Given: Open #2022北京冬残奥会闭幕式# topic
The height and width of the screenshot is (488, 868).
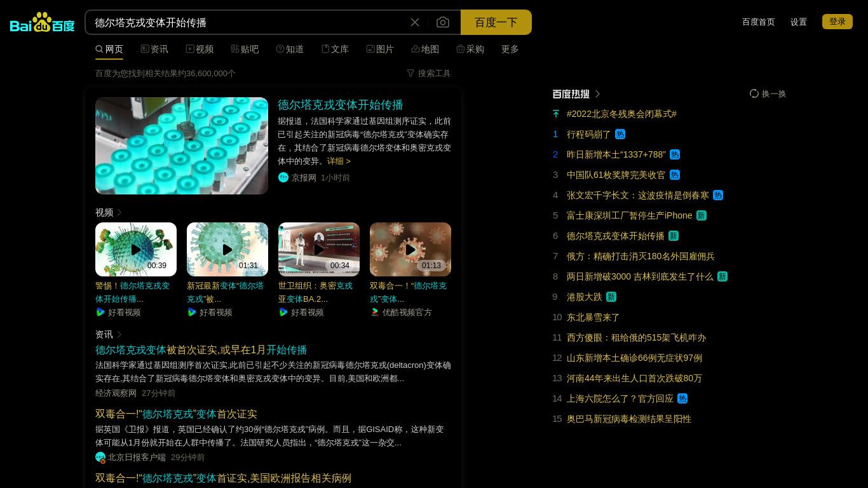Looking at the screenshot, I should pos(621,114).
